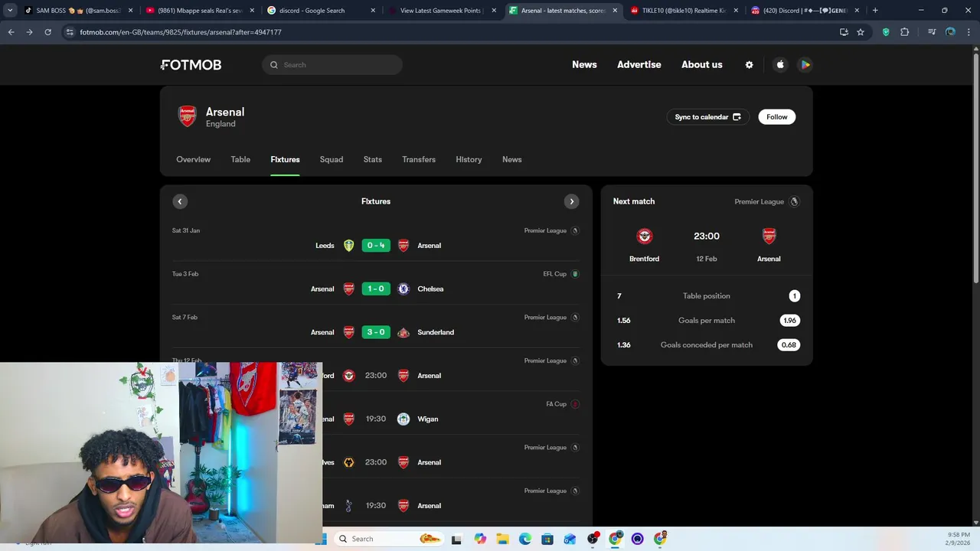Click Premier League icon on Leeds fixture row

point(575,230)
